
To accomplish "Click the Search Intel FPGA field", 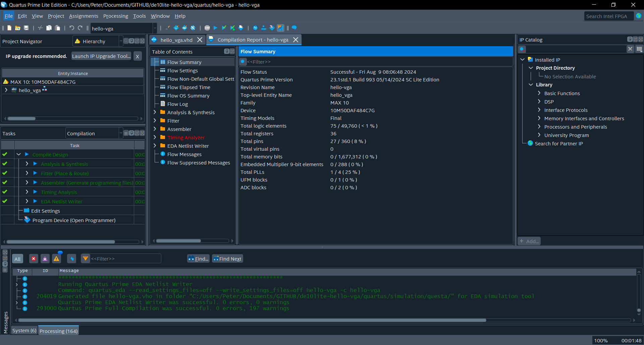I will pyautogui.click(x=608, y=16).
